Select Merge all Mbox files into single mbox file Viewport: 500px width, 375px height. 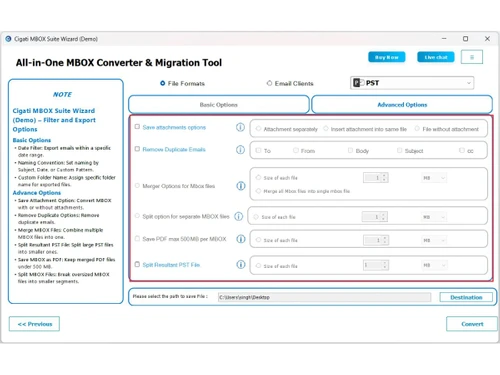click(x=258, y=191)
